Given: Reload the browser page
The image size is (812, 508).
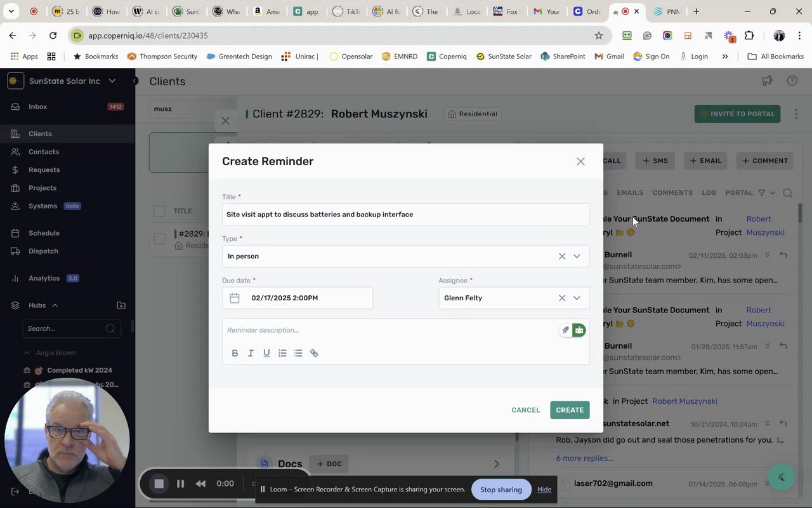Looking at the screenshot, I should pyautogui.click(x=53, y=36).
